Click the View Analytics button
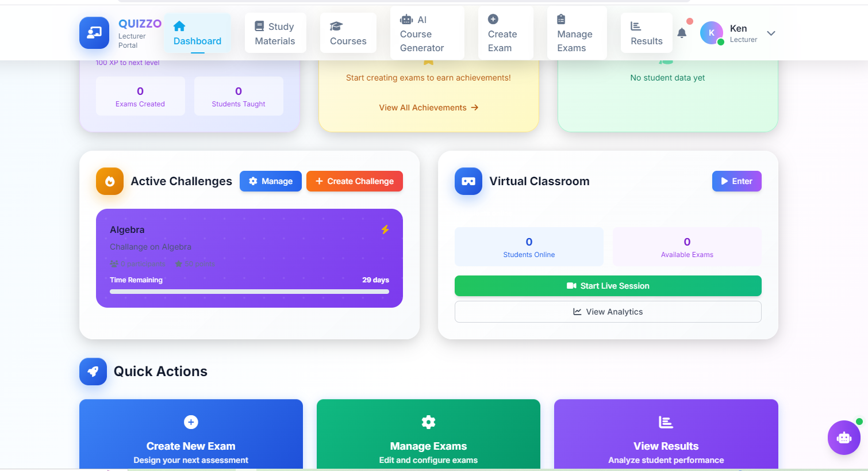868x471 pixels. pyautogui.click(x=608, y=312)
